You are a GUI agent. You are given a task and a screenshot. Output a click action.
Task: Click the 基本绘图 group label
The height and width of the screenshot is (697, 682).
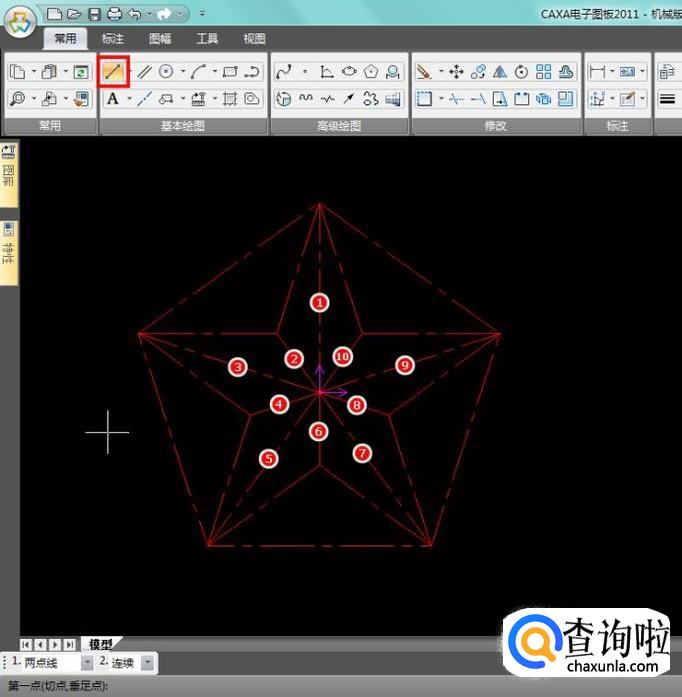(182, 126)
